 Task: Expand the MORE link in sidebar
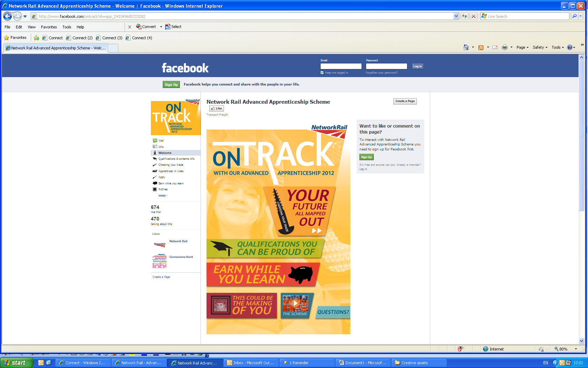(x=162, y=196)
